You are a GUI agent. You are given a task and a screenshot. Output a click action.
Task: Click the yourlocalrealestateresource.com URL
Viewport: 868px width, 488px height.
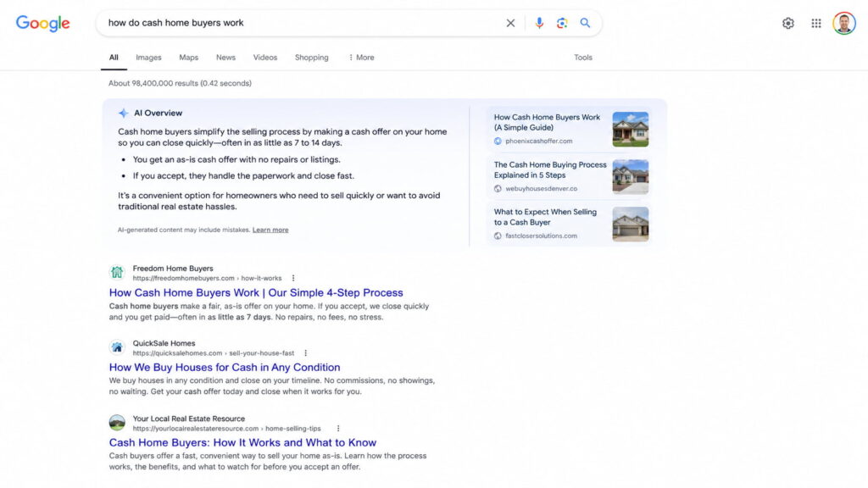coord(226,428)
